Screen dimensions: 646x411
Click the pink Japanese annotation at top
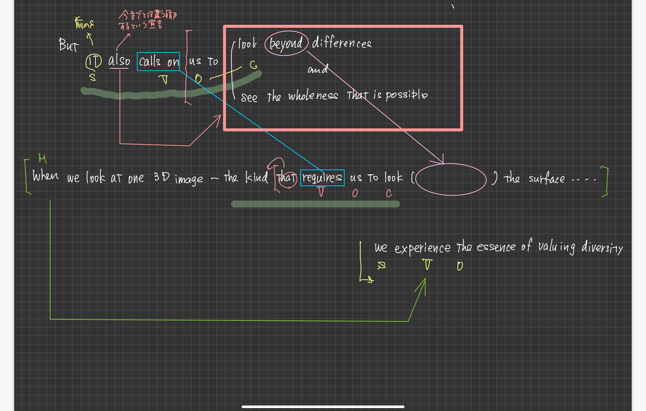point(135,19)
